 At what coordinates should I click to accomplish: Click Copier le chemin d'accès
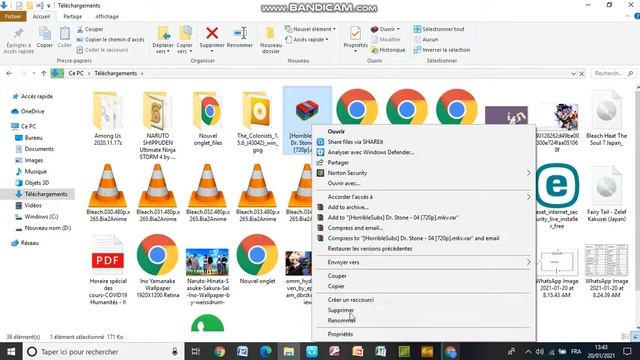(x=110, y=40)
